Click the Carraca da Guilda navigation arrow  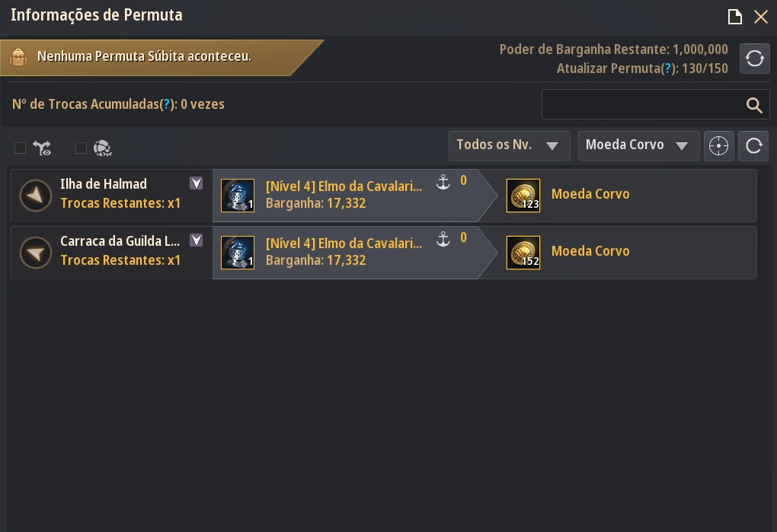[x=35, y=253]
